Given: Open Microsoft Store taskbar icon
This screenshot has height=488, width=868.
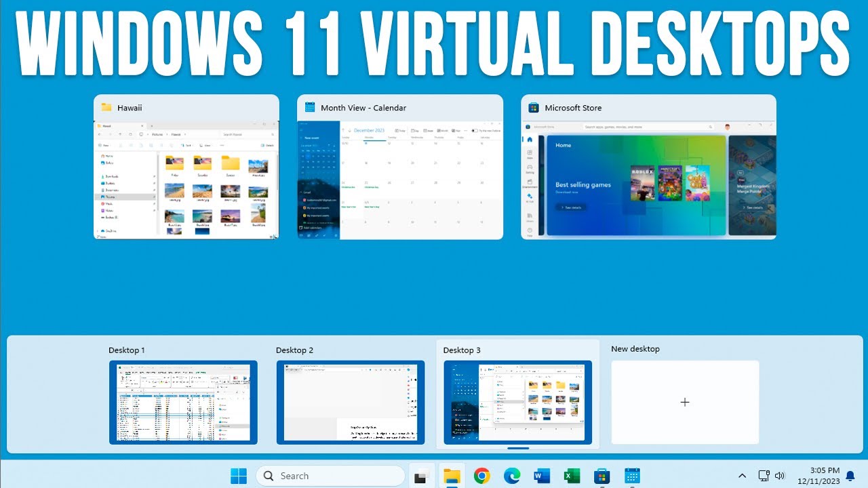Looking at the screenshot, I should coord(601,476).
